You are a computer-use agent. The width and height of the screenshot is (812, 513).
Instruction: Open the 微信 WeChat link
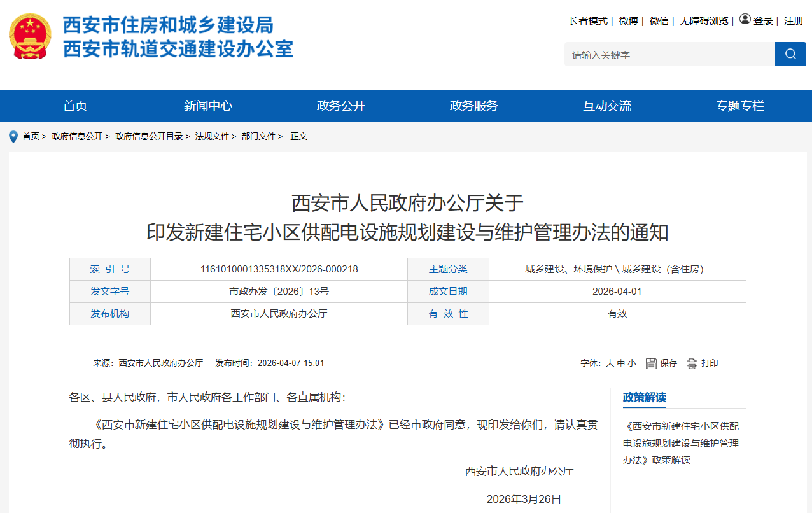[659, 20]
